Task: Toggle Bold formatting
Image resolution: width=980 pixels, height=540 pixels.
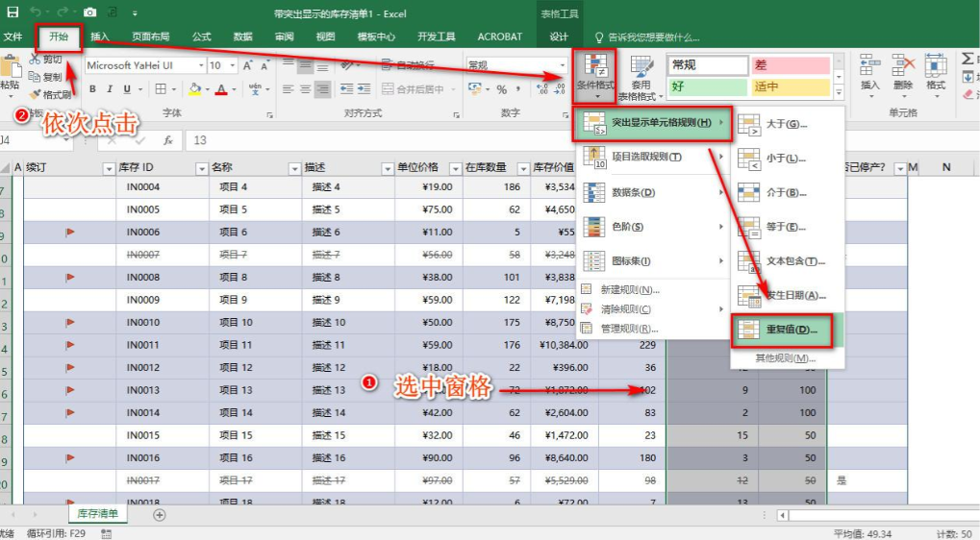Action: 92,89
